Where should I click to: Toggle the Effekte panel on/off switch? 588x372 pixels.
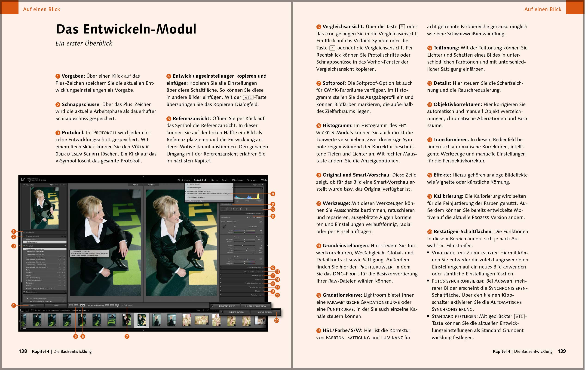221,291
